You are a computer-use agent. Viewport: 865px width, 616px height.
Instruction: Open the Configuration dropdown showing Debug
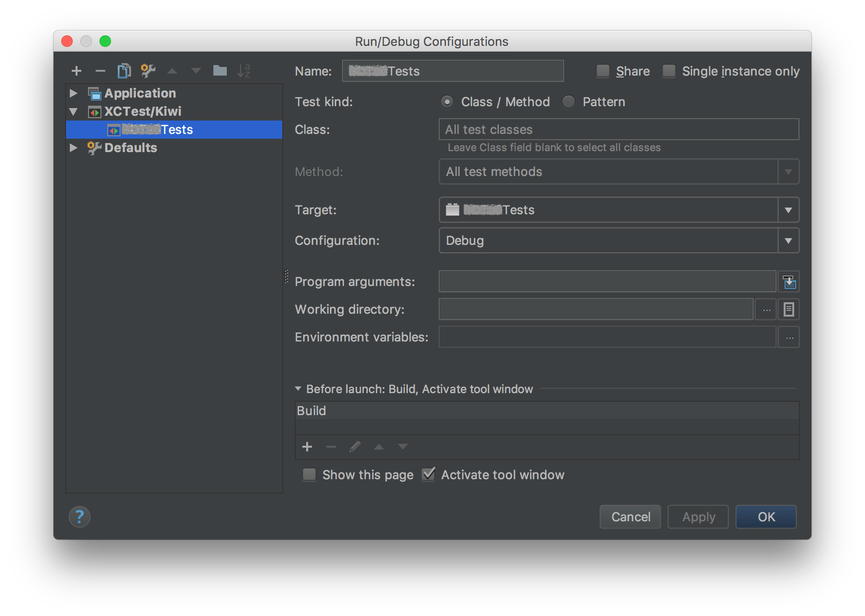(788, 241)
